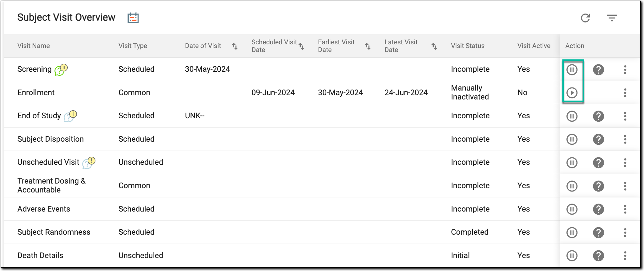The width and height of the screenshot is (644, 271).
Task: Open the Subject Disposition visit name
Action: coord(50,139)
